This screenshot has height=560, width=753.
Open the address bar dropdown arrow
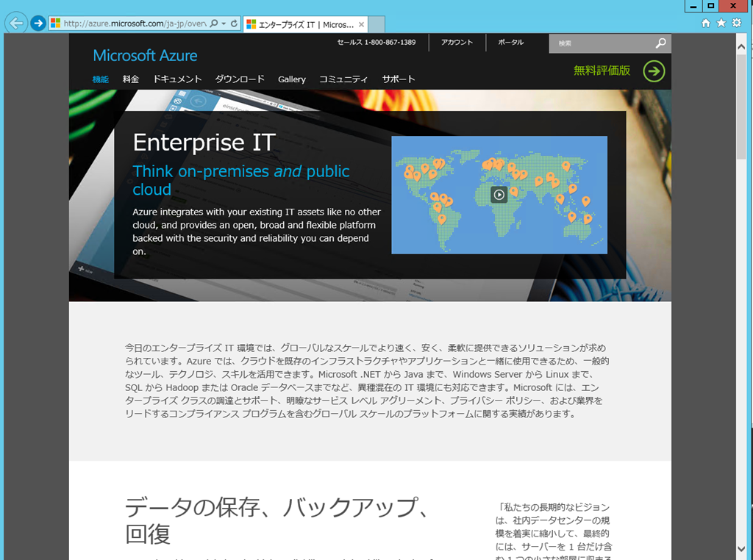(224, 24)
